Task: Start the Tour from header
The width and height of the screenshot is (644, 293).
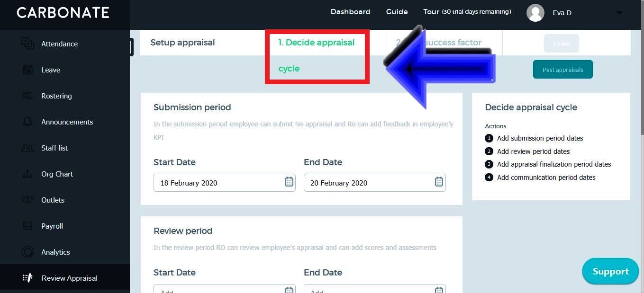Action: coord(431,12)
